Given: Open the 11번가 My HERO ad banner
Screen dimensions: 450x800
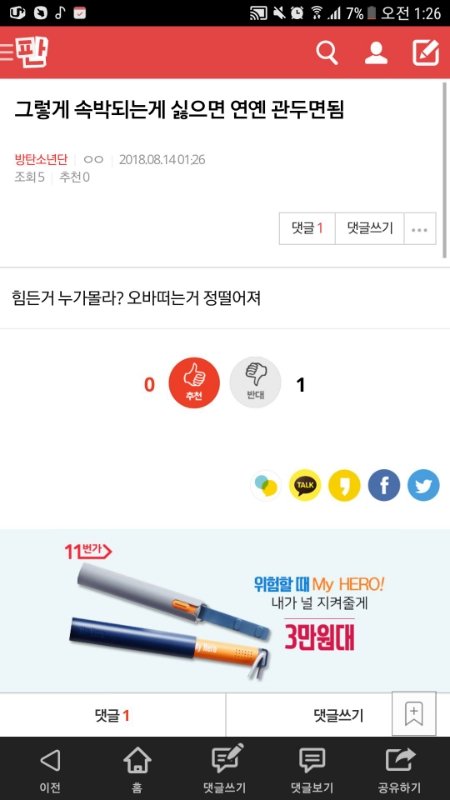Looking at the screenshot, I should [x=225, y=611].
